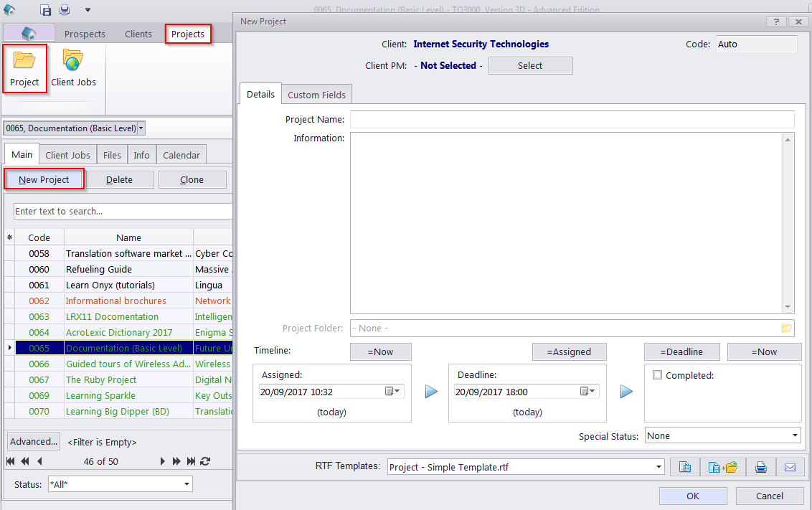Open the Special Status dropdown
The image size is (812, 510).
pyautogui.click(x=795, y=435)
